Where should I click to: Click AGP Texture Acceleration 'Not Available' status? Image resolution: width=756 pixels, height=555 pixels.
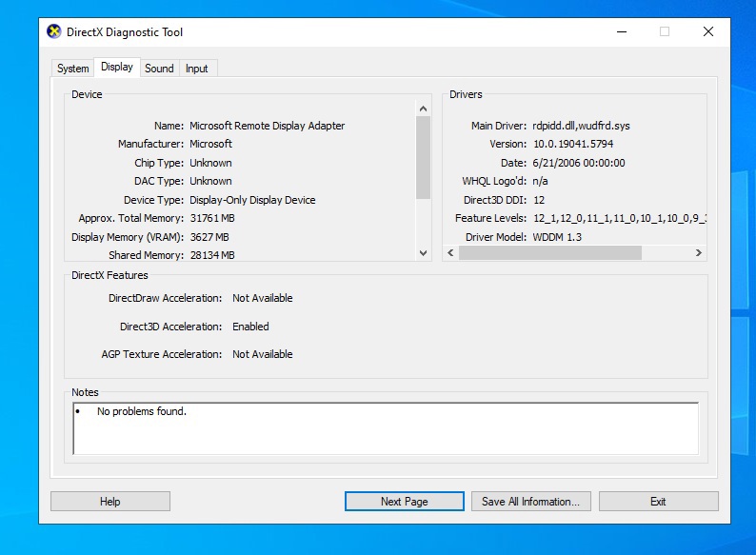click(262, 354)
